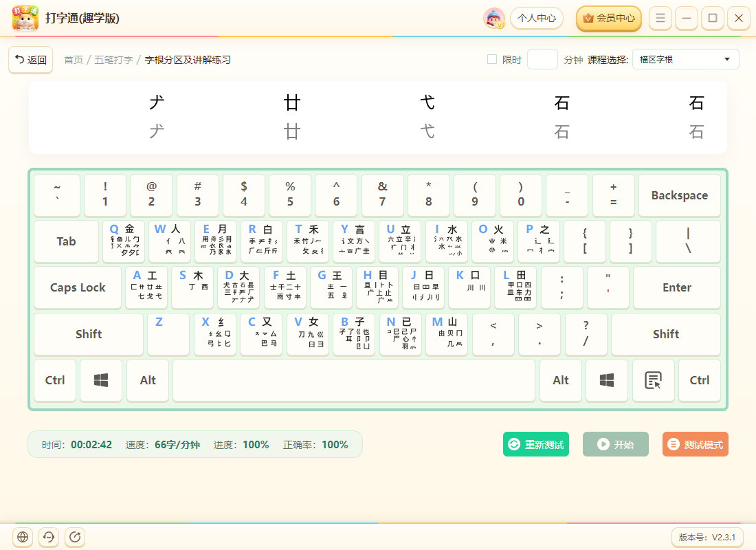Click the refresh/share icon at bottom left
Screen dimensions: 756x550
(x=75, y=536)
